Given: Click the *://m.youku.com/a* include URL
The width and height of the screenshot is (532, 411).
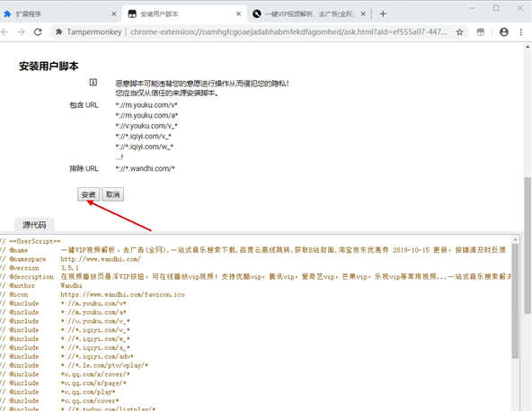Looking at the screenshot, I should point(146,115).
